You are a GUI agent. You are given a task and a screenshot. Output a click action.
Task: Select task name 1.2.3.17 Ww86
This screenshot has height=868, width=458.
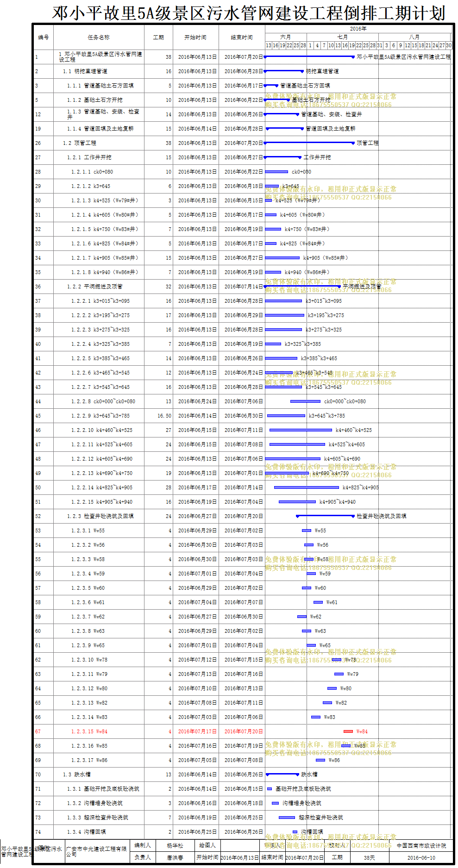[x=89, y=760]
